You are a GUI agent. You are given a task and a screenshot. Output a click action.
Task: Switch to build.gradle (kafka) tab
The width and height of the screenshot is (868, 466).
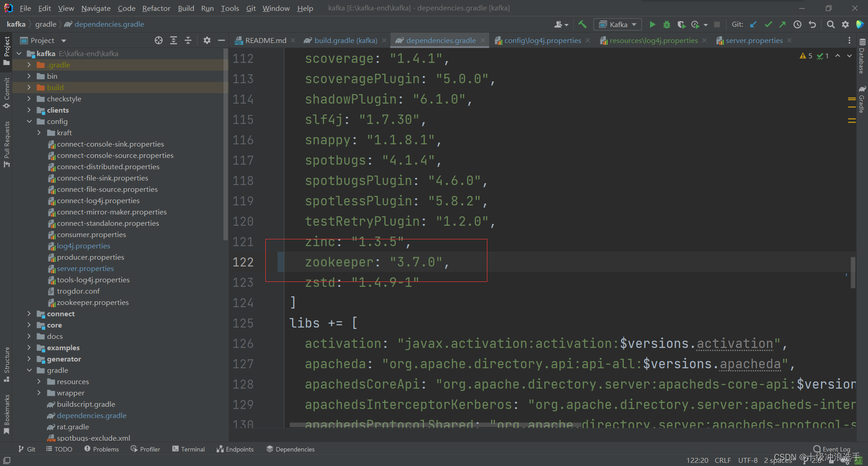345,40
